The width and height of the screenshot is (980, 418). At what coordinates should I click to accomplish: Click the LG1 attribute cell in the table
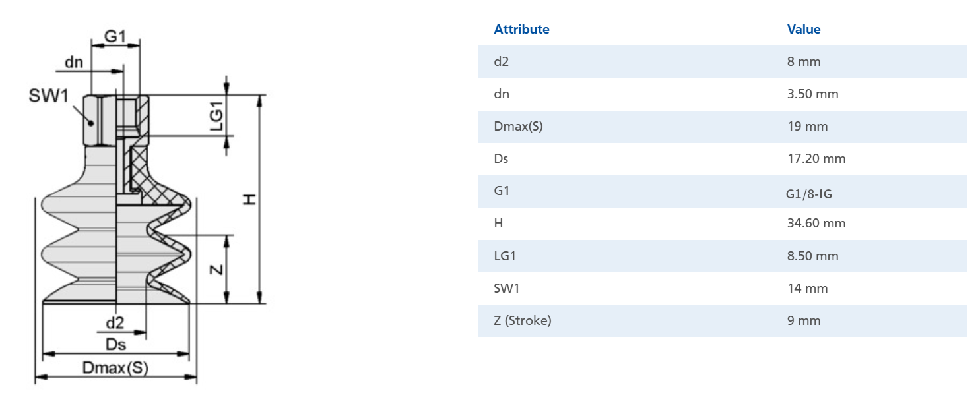504,256
